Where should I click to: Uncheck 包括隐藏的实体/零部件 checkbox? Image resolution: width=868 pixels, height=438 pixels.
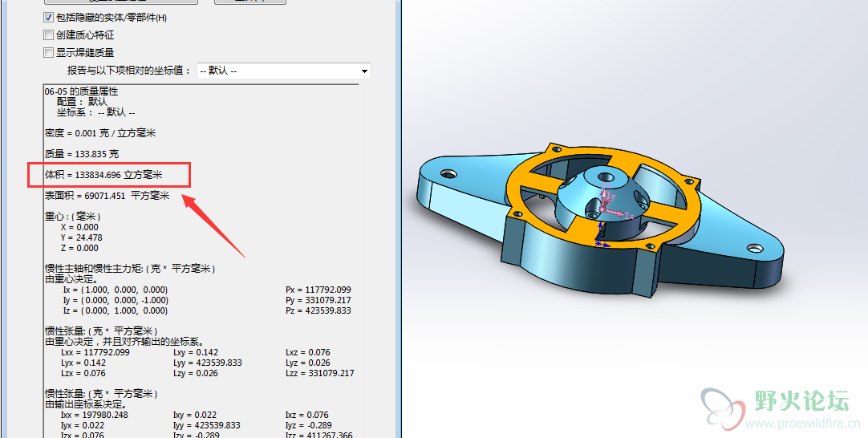point(49,18)
